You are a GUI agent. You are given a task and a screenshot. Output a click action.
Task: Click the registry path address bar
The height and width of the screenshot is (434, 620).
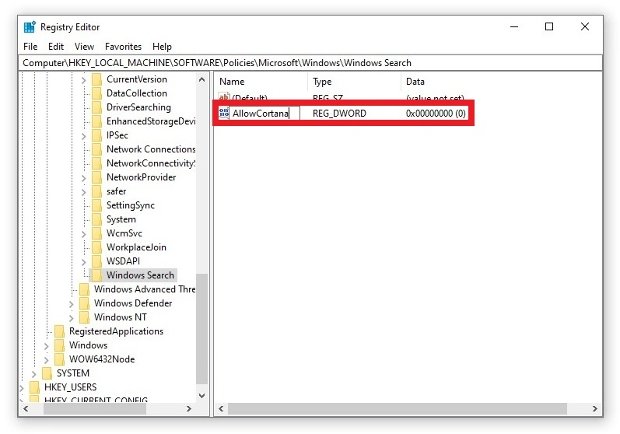(310, 63)
